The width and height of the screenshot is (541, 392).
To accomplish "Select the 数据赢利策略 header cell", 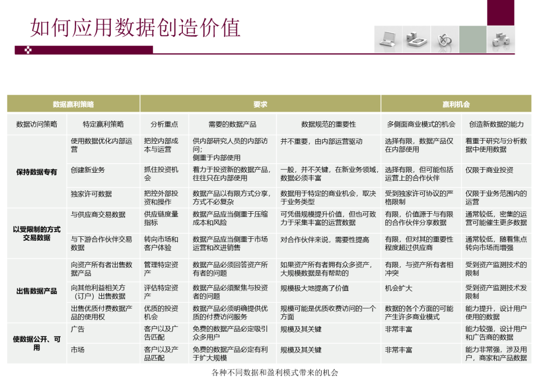I will [x=73, y=104].
